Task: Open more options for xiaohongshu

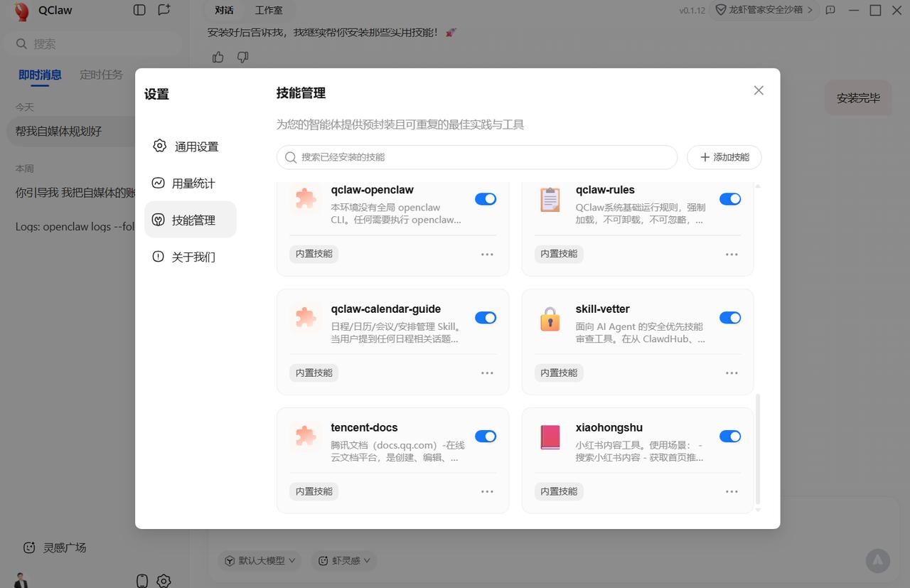Action: pos(732,491)
